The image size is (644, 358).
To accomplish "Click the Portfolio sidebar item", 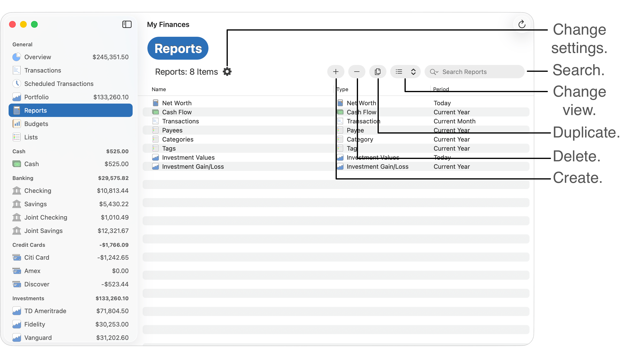I will coord(36,97).
